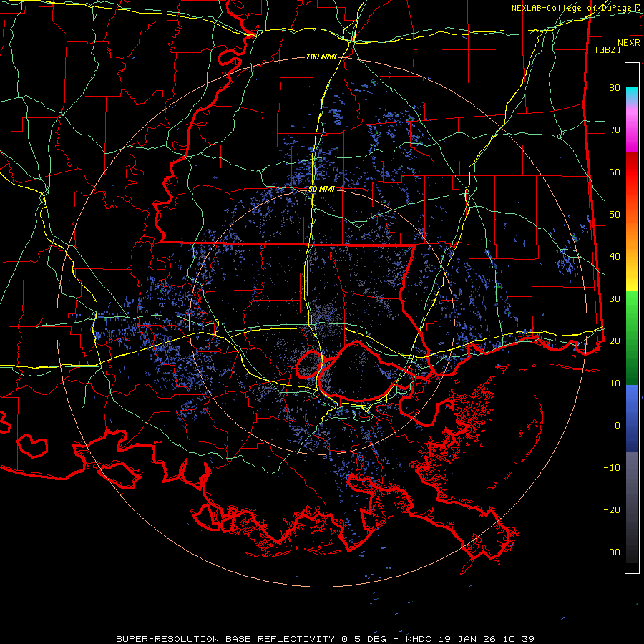Image resolution: width=644 pixels, height=644 pixels.
Task: Click inside the small Lake Maurepas outline
Action: point(309,364)
